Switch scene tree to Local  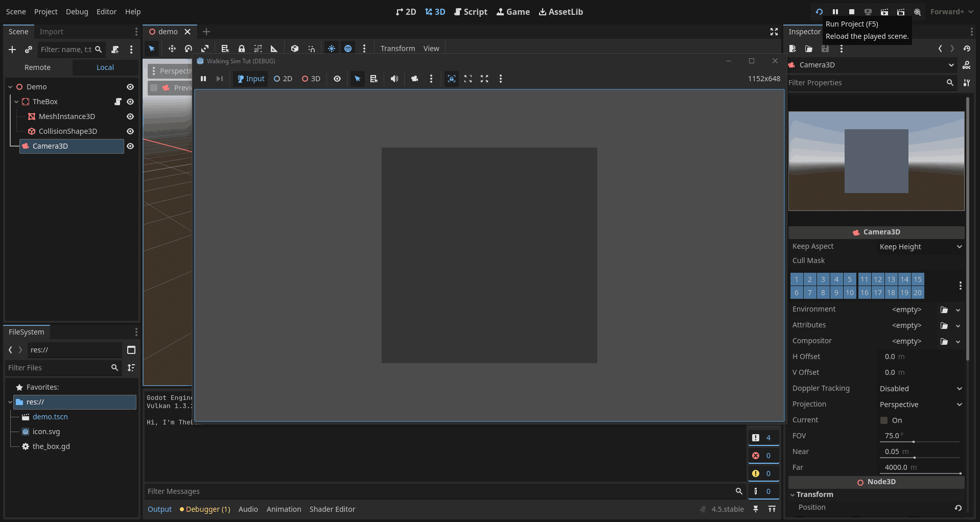point(105,67)
